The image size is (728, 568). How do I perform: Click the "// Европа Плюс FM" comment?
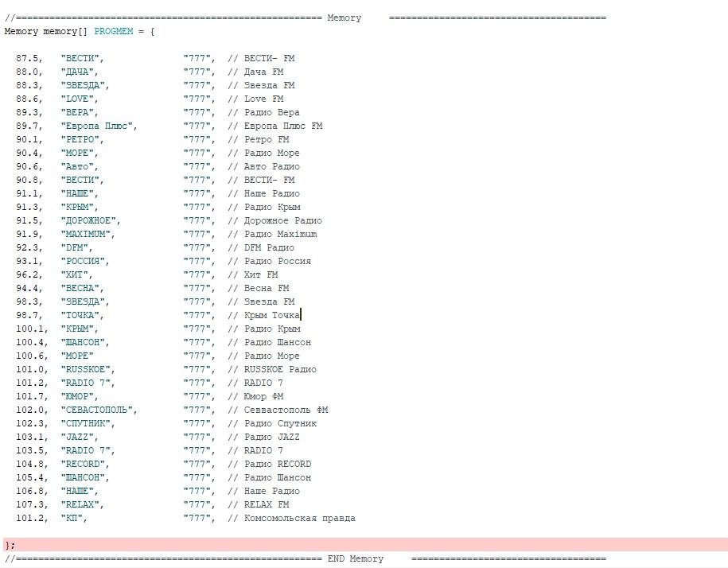click(274, 126)
